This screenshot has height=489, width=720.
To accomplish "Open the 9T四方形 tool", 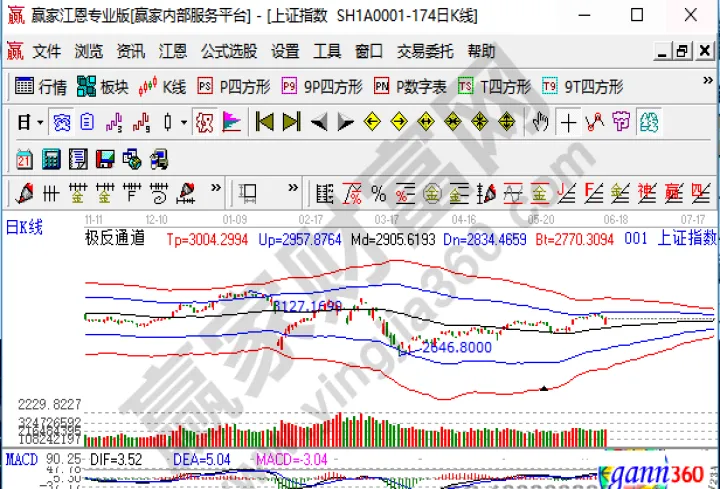I will pos(583,86).
